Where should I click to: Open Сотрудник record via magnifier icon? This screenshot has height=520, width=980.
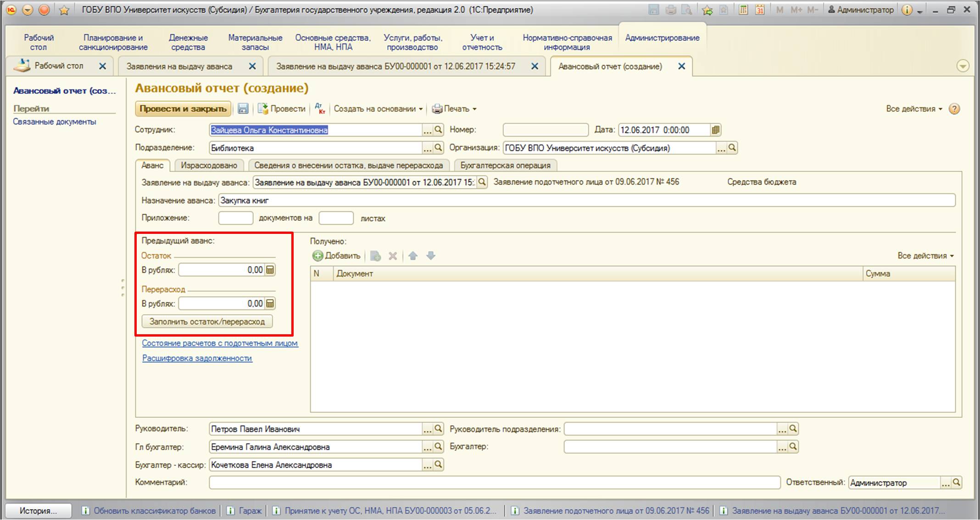pos(438,130)
